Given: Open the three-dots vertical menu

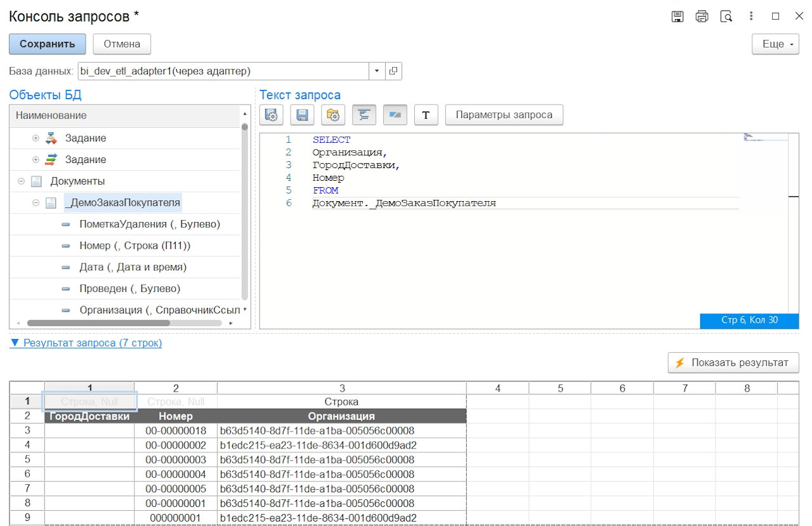Looking at the screenshot, I should (751, 16).
